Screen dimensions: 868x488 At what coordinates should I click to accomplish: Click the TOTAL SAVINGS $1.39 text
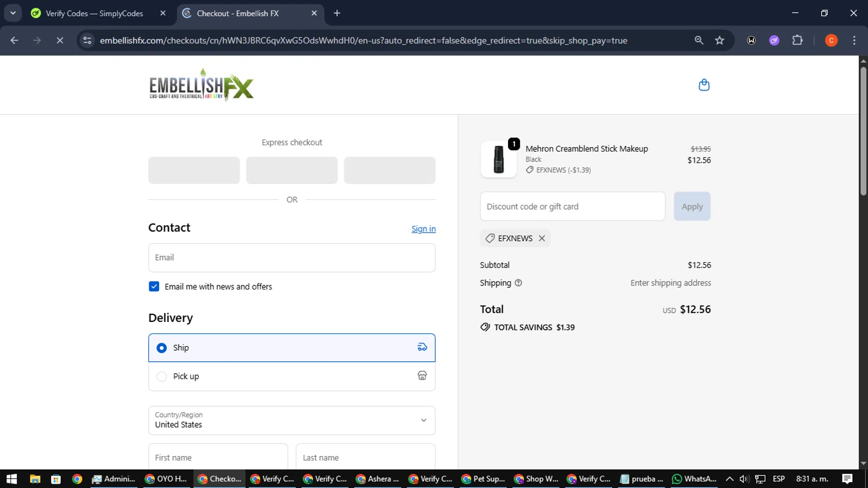pos(535,328)
